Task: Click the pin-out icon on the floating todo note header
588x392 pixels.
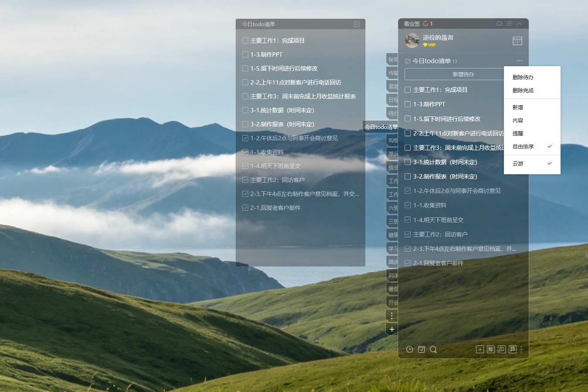Action: 357,24
